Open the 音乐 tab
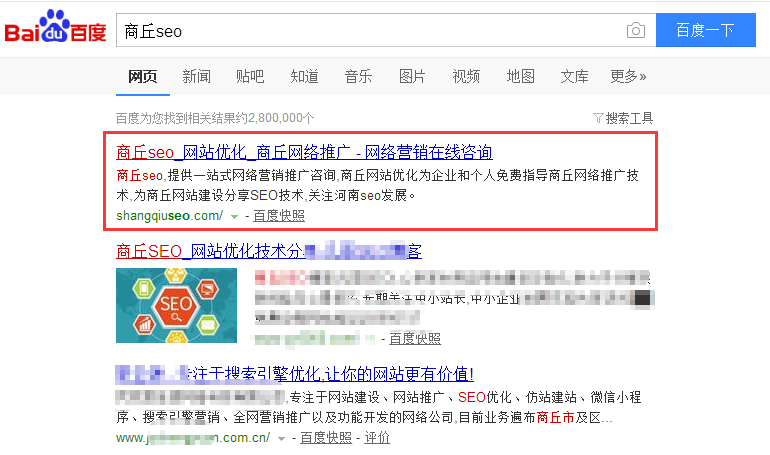This screenshot has width=770, height=455. tap(358, 76)
